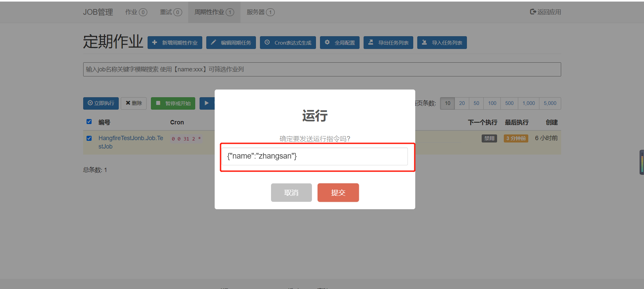Uncheck the HangfireTestJonb.Job.TestJob row checkbox
The height and width of the screenshot is (289, 644).
[89, 138]
